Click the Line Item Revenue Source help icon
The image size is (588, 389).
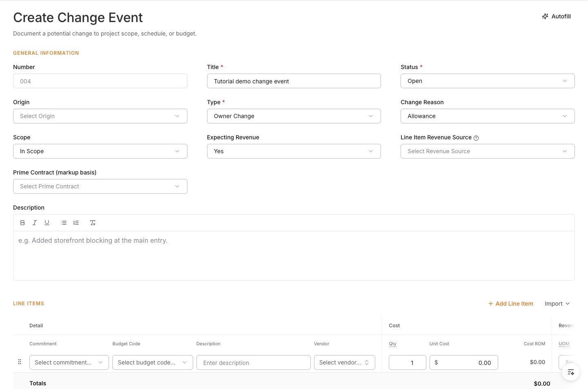pyautogui.click(x=476, y=138)
